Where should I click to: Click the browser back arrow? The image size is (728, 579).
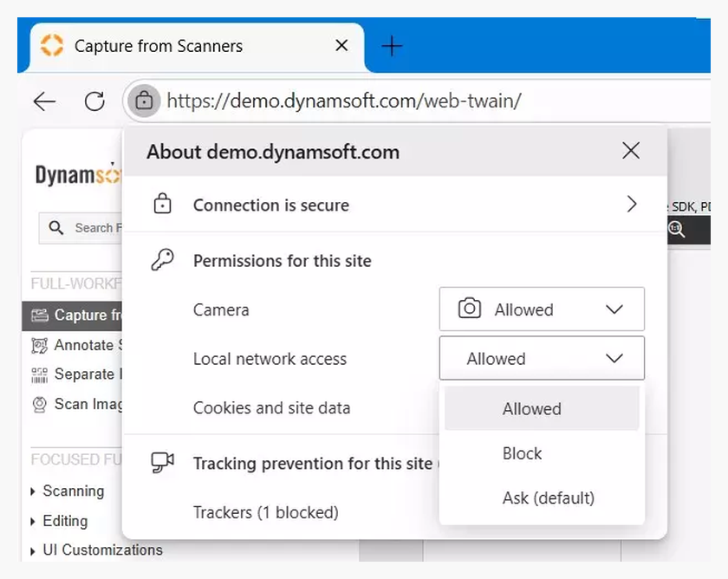point(45,101)
